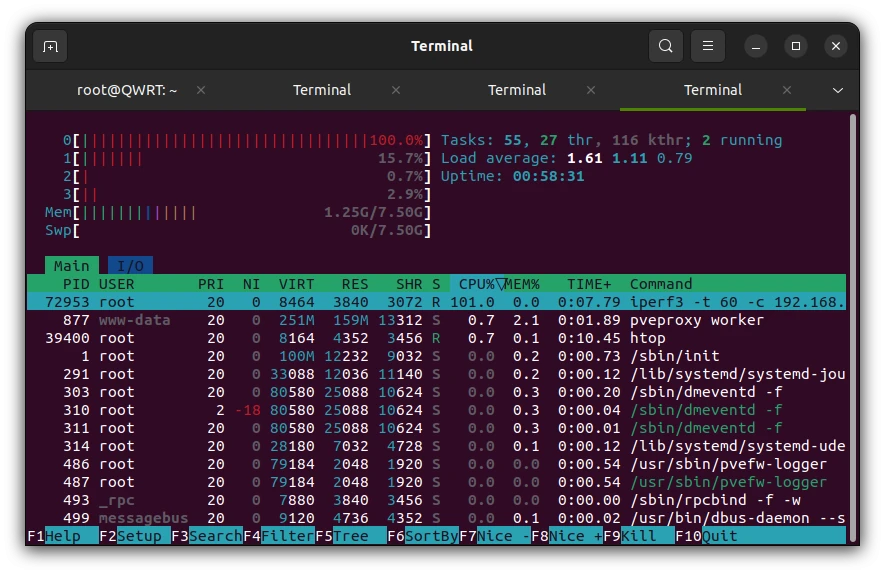The image size is (885, 574).
Task: Select the htop process row
Action: click(x=436, y=338)
